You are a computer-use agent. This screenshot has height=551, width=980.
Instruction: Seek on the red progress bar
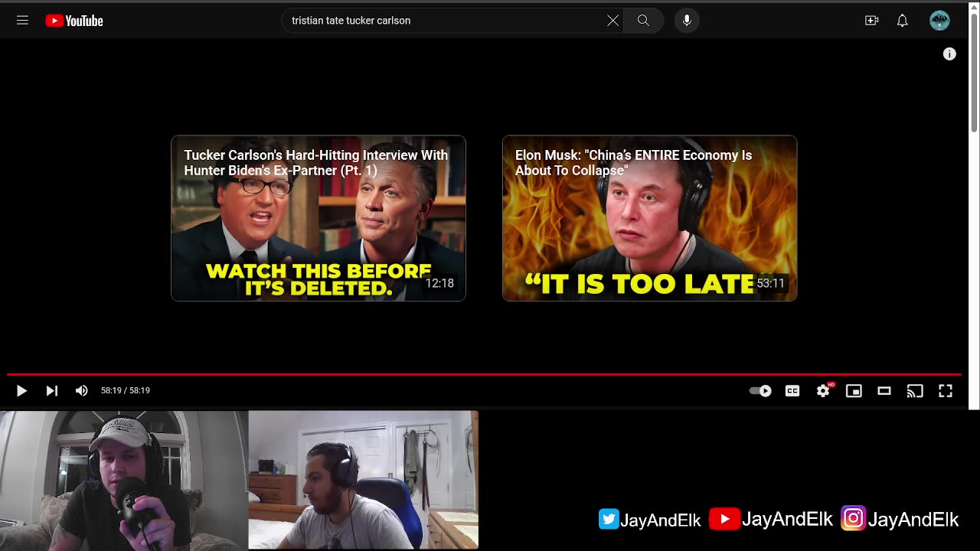[484, 374]
